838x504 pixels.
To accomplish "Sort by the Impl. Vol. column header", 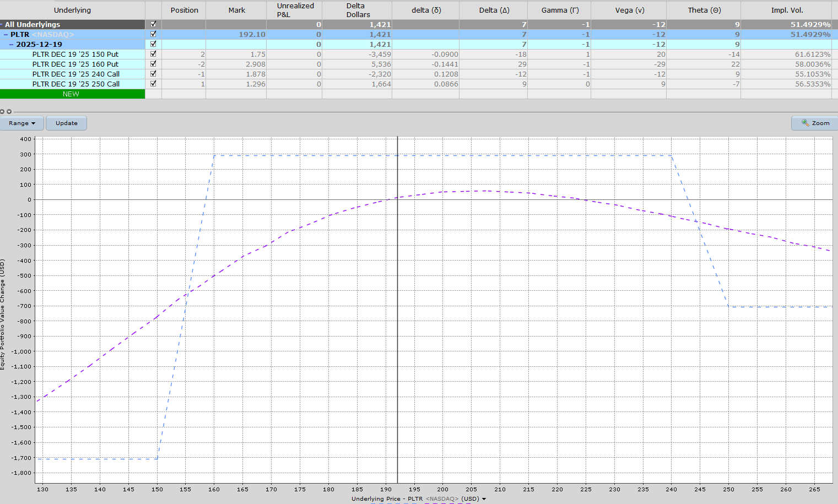I will tap(786, 10).
